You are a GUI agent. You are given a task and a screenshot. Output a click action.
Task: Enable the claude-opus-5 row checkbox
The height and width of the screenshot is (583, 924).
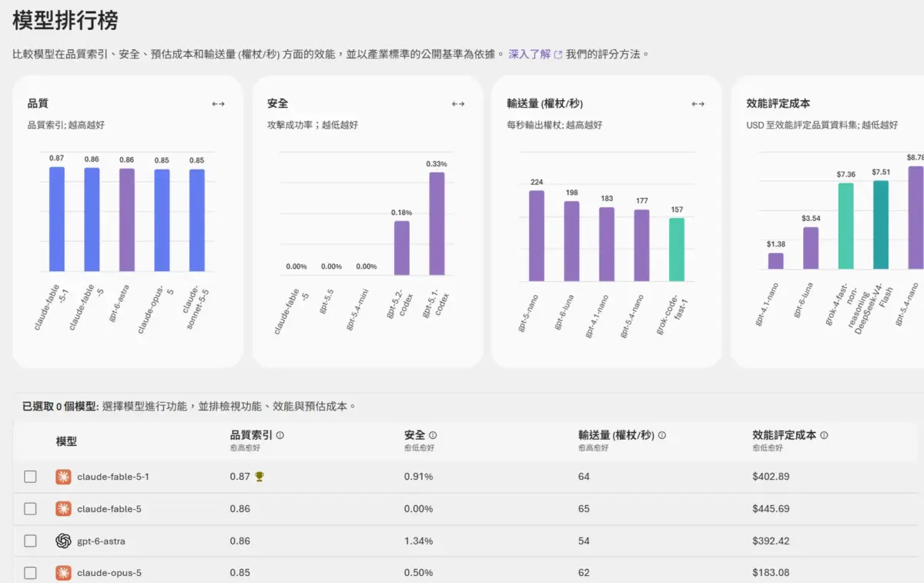30,573
